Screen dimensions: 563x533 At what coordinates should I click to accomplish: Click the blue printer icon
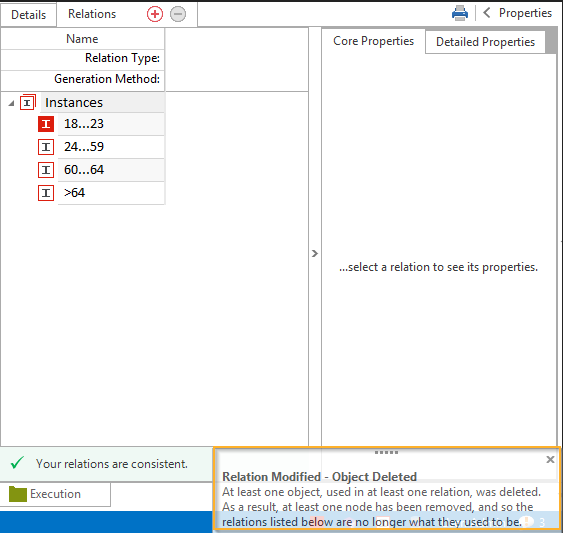(x=460, y=13)
